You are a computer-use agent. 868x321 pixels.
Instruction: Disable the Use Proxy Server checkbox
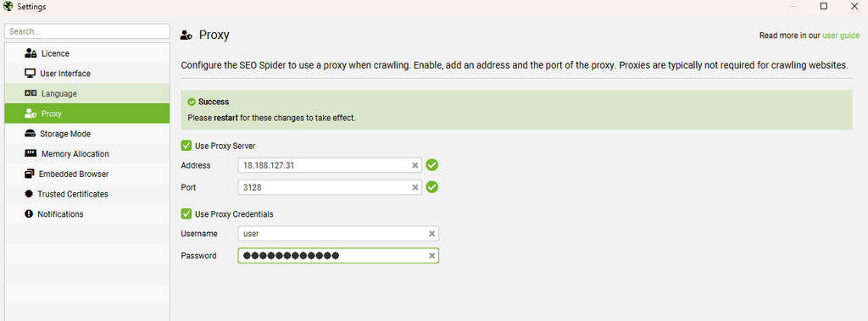[x=186, y=146]
